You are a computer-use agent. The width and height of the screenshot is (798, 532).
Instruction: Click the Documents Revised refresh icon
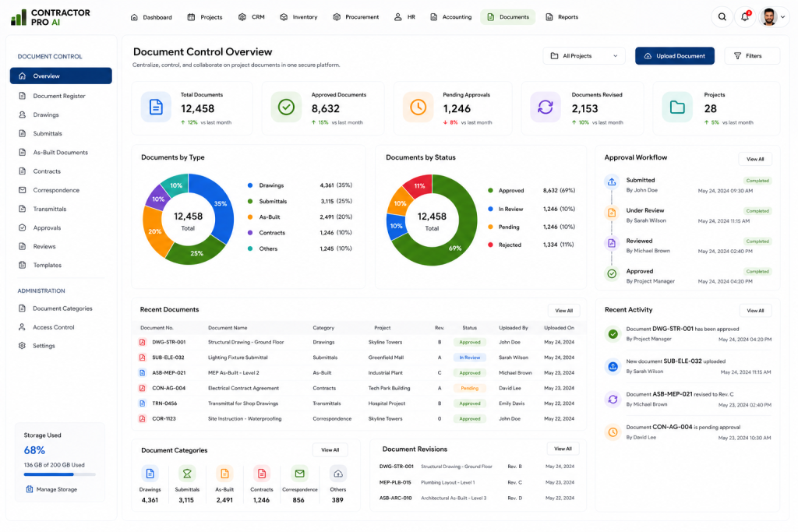click(x=546, y=107)
